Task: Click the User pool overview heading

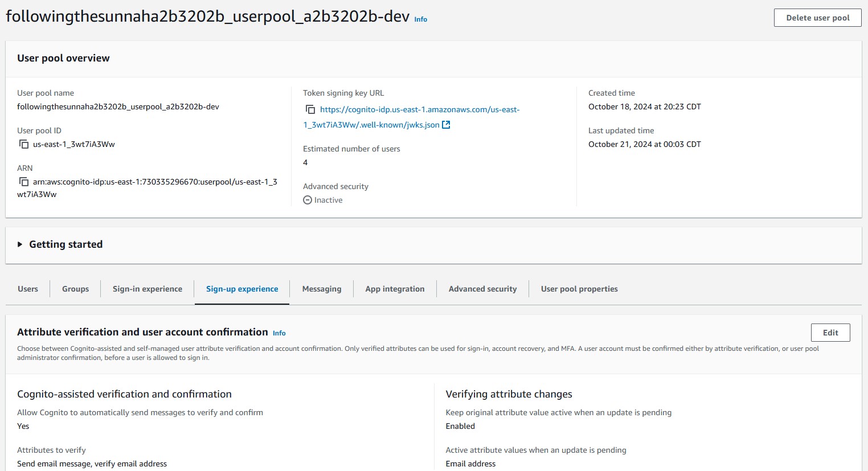Action: (x=63, y=58)
